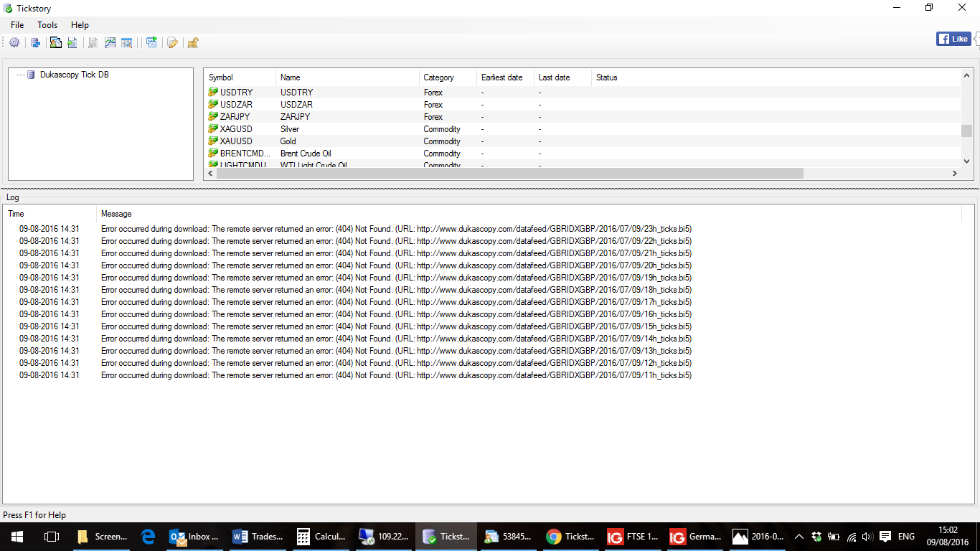980x551 pixels.
Task: Click the USDTRY symbol icon
Action: tap(213, 93)
